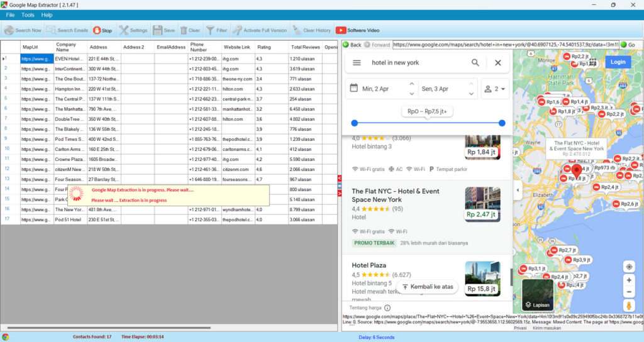Click the Street View pegman icon
This screenshot has width=644, height=342.
629,306
